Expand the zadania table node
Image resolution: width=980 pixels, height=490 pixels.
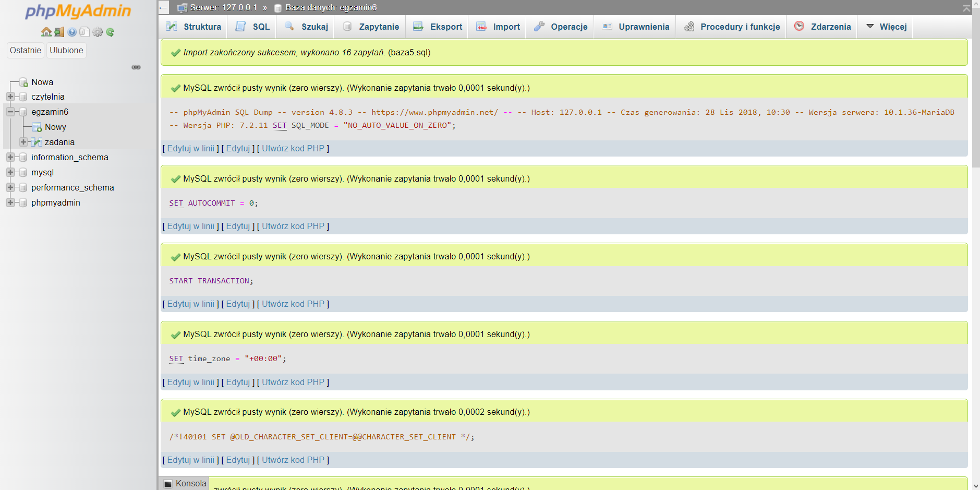[x=23, y=142]
